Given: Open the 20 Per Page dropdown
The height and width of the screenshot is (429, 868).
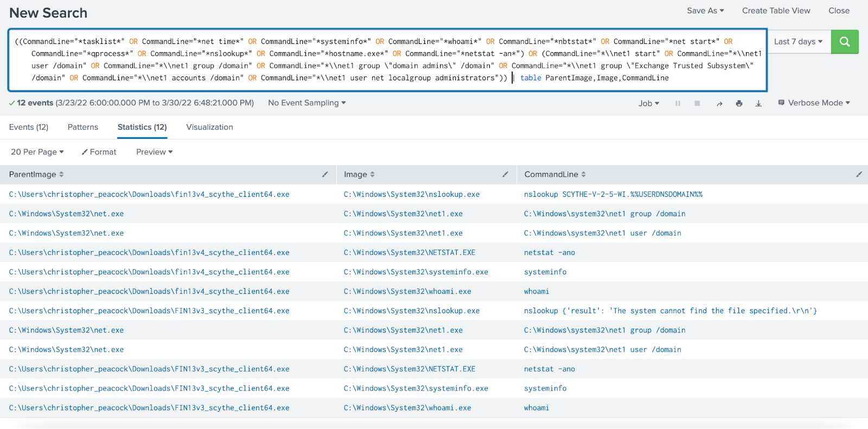Looking at the screenshot, I should tap(37, 152).
